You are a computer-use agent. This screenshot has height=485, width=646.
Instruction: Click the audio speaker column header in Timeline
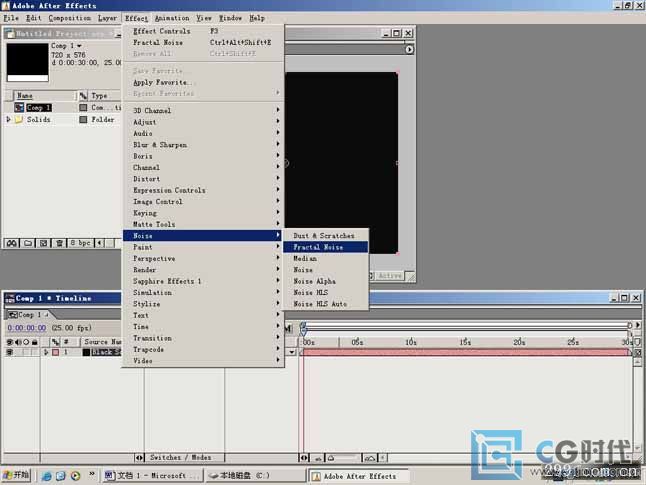(x=18, y=342)
